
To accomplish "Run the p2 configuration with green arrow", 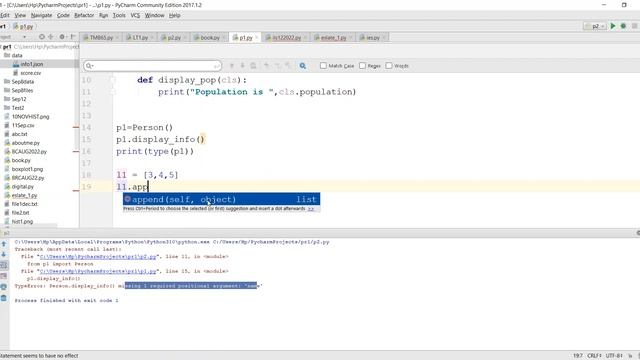I will coord(612,26).
